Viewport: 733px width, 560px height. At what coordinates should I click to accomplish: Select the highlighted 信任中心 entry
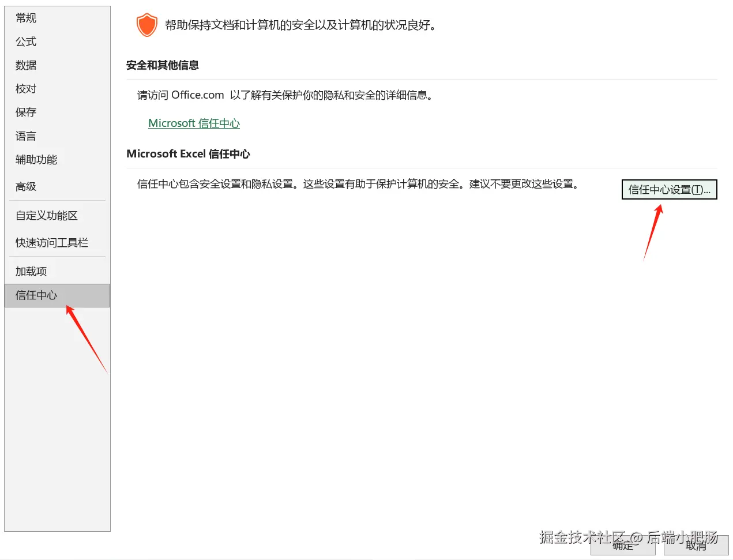(x=36, y=295)
